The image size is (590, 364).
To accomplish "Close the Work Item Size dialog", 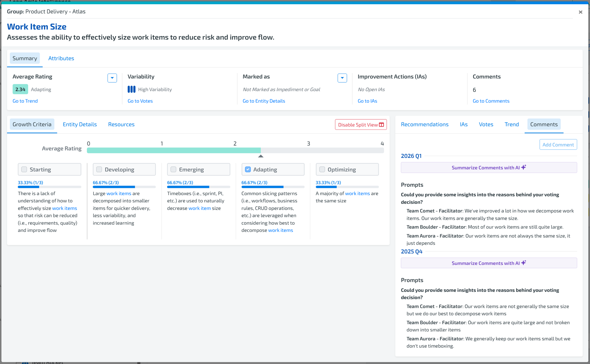I will [580, 12].
